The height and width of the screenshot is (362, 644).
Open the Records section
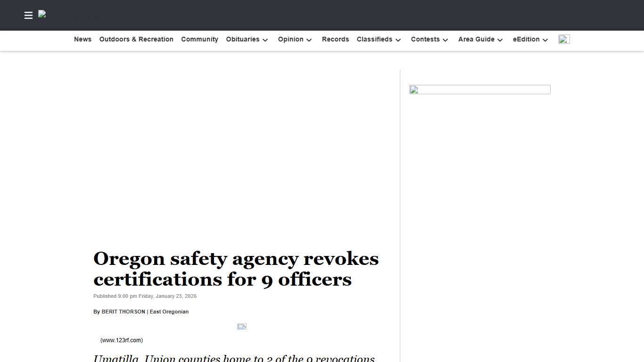click(x=335, y=40)
